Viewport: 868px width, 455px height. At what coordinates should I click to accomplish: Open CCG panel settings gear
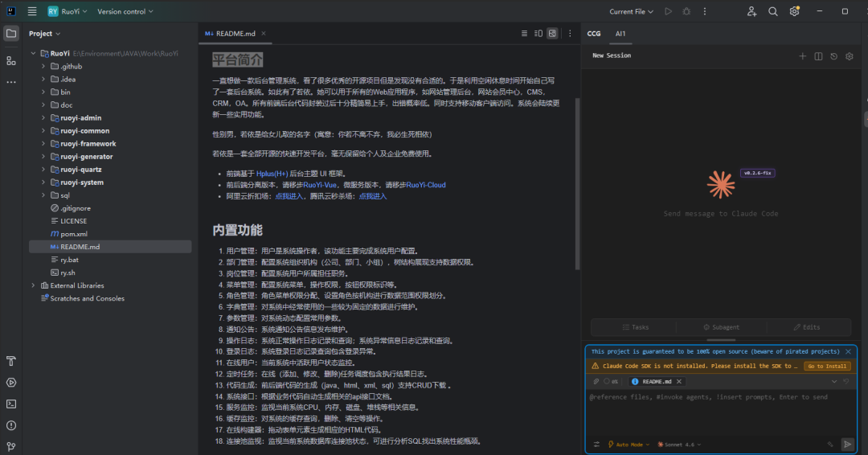[x=850, y=56]
